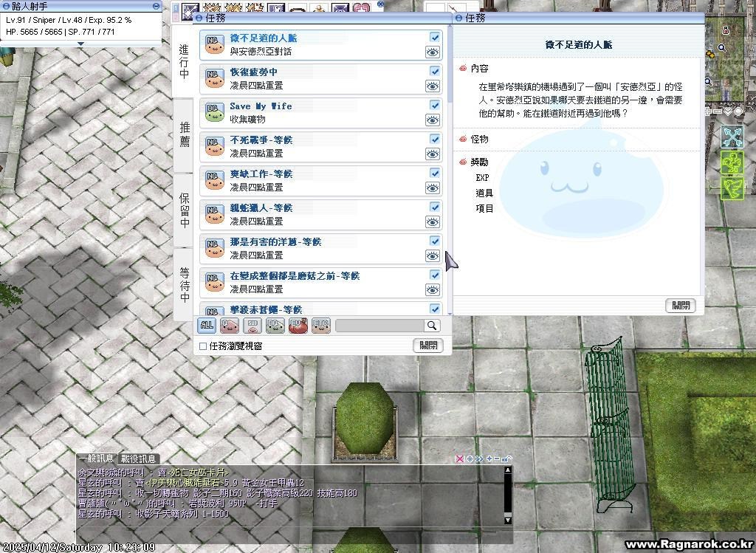
Task: Toggle eye icon for 在變成整個都是蘑菇之前-等候 quest
Action: pyautogui.click(x=433, y=289)
